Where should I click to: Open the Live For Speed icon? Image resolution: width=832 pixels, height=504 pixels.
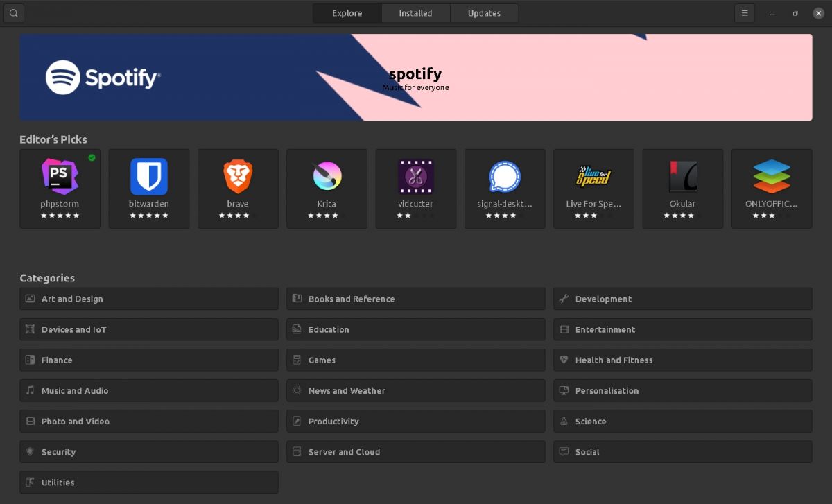pos(593,176)
